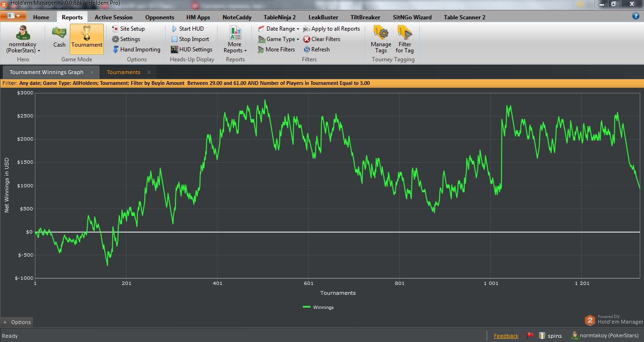Screen dimensions: 644x342
Task: Open Manage Tags for tournaments
Action: 381,40
